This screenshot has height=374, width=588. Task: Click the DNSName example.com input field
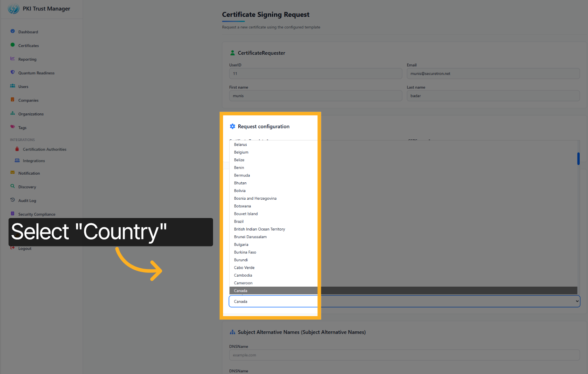point(404,355)
